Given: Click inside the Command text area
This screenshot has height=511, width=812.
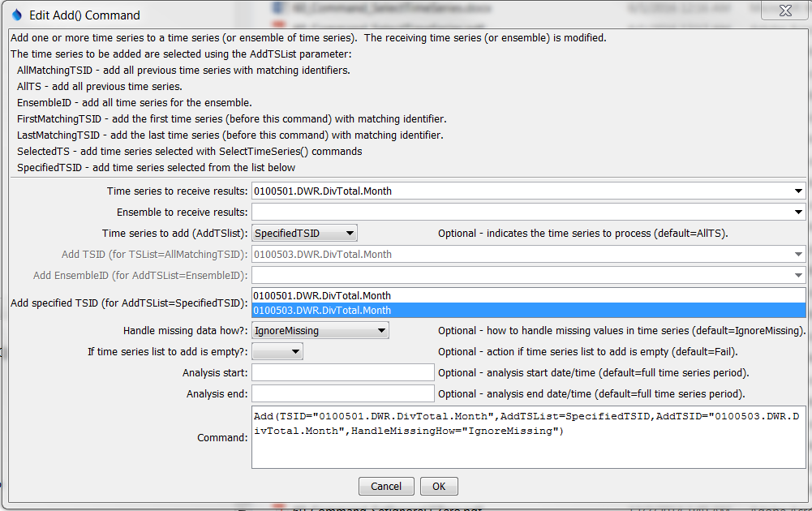Looking at the screenshot, I should point(528,437).
